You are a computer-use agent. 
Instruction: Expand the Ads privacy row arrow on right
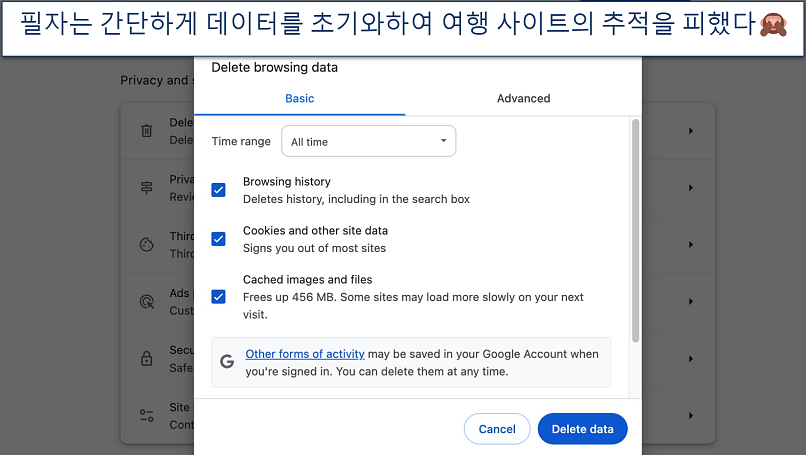tap(690, 301)
